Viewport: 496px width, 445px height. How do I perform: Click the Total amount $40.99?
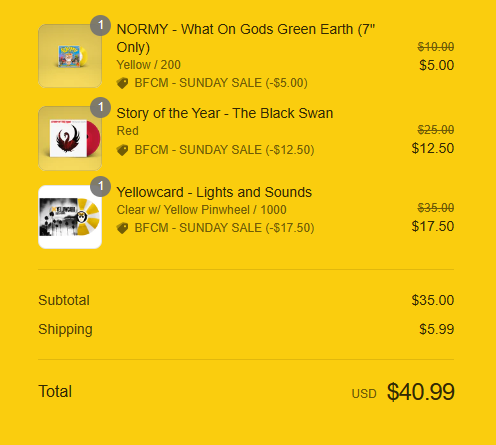pos(421,392)
